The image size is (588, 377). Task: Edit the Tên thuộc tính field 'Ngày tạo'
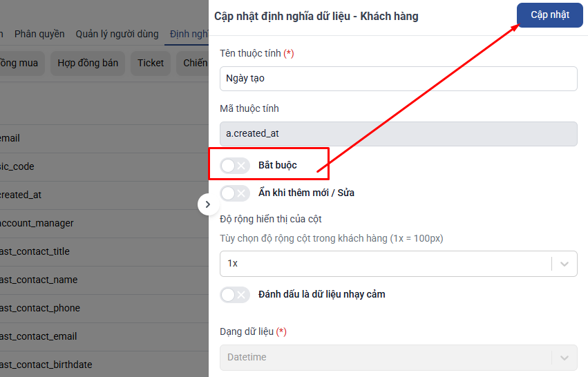(398, 79)
